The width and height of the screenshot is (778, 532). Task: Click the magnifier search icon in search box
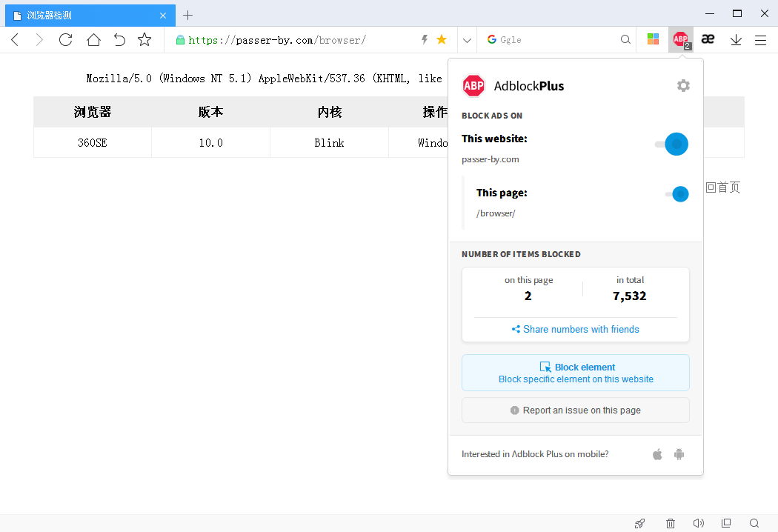click(x=625, y=40)
